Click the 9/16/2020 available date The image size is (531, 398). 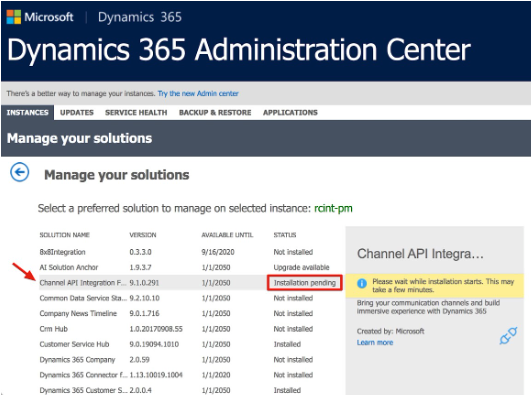click(x=218, y=252)
